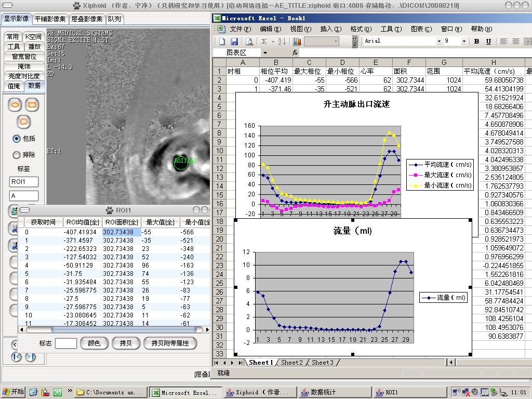
Task: Click the paw icon in the Xiphoid title bar
Action: pyautogui.click(x=77, y=5)
